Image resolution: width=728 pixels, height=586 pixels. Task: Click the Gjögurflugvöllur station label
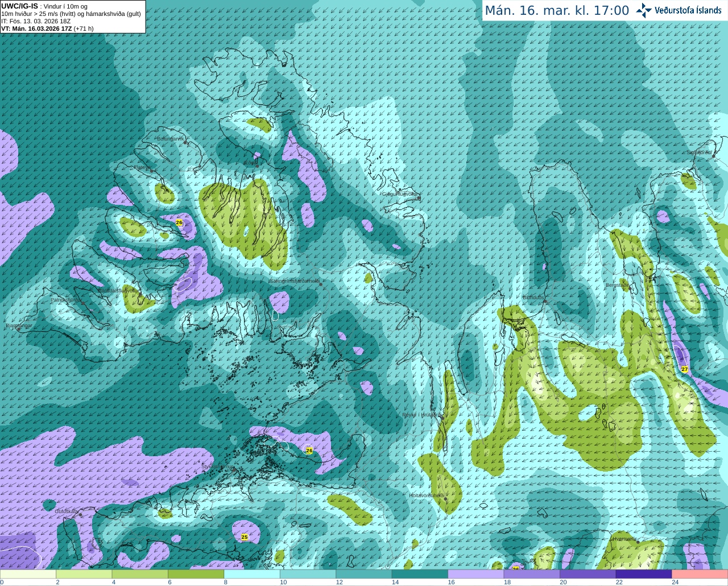[x=400, y=194]
